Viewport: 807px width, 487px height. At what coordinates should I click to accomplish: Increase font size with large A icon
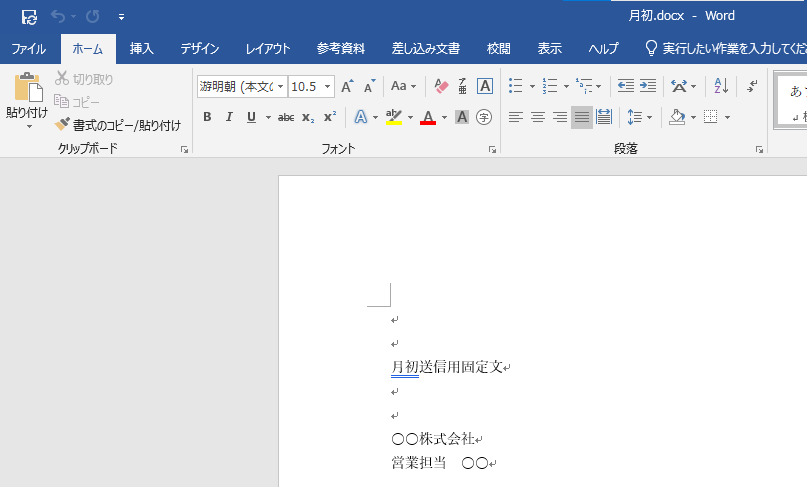[347, 86]
